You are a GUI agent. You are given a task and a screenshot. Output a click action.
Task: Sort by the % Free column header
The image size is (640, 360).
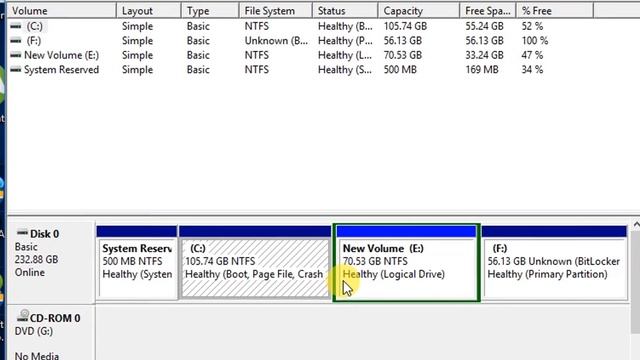[x=555, y=11]
